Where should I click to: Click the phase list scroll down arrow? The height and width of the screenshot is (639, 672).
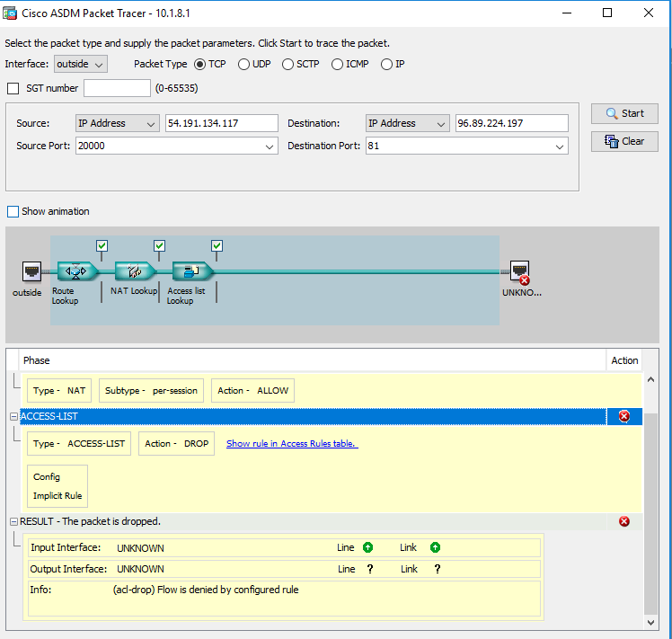650,623
